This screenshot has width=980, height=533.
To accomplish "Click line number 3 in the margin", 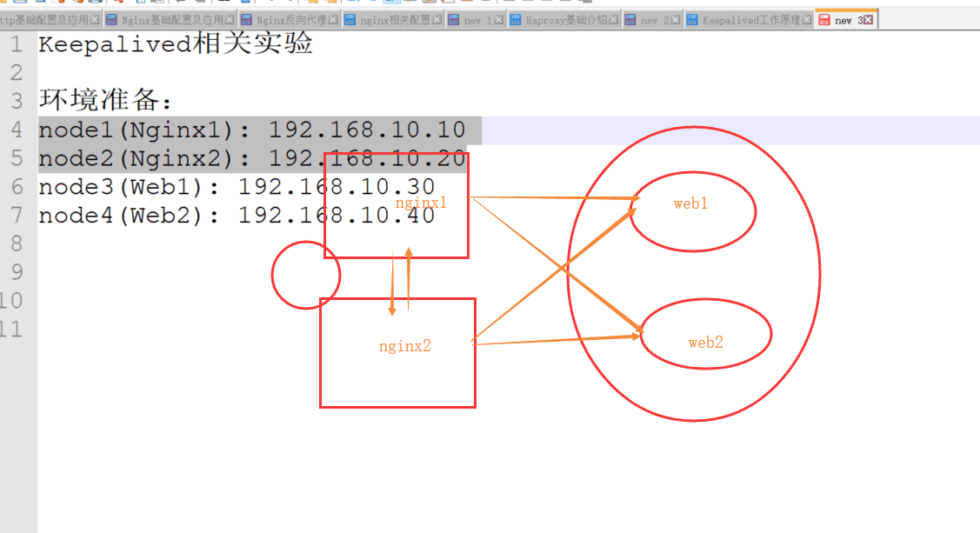I will (17, 101).
